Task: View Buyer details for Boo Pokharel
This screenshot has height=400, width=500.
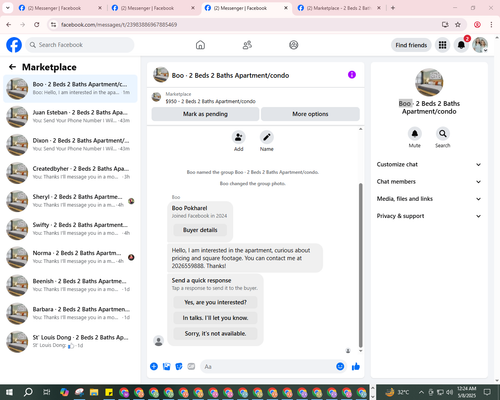Action: pyautogui.click(x=200, y=230)
